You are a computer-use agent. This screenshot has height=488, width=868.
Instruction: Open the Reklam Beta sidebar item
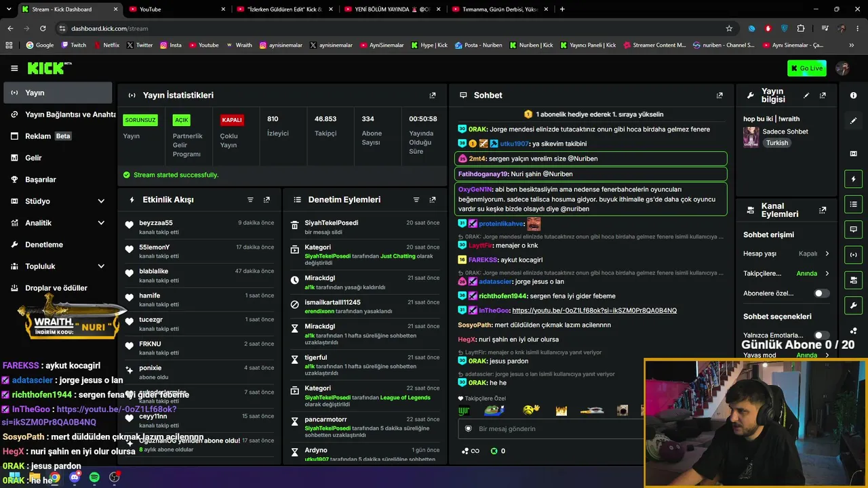pos(58,136)
